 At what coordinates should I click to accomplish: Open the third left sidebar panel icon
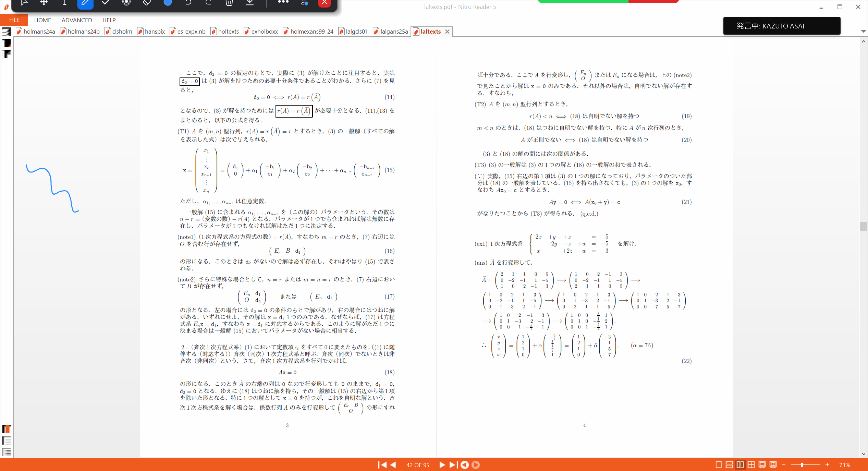click(7, 54)
